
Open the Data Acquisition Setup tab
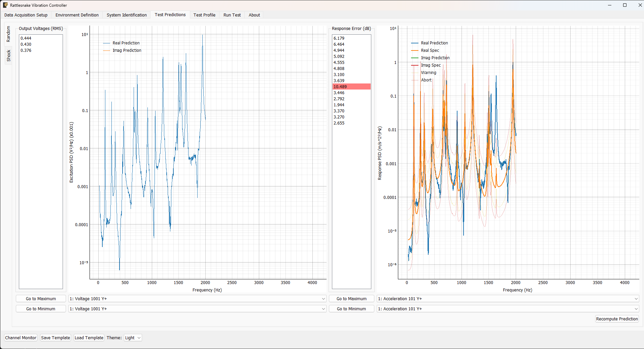tap(26, 15)
